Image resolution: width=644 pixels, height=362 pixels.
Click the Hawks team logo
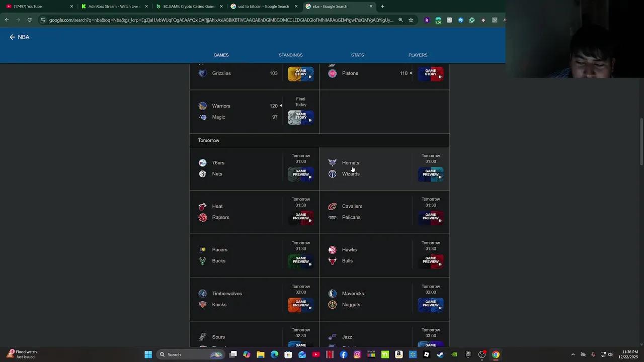tap(332, 250)
